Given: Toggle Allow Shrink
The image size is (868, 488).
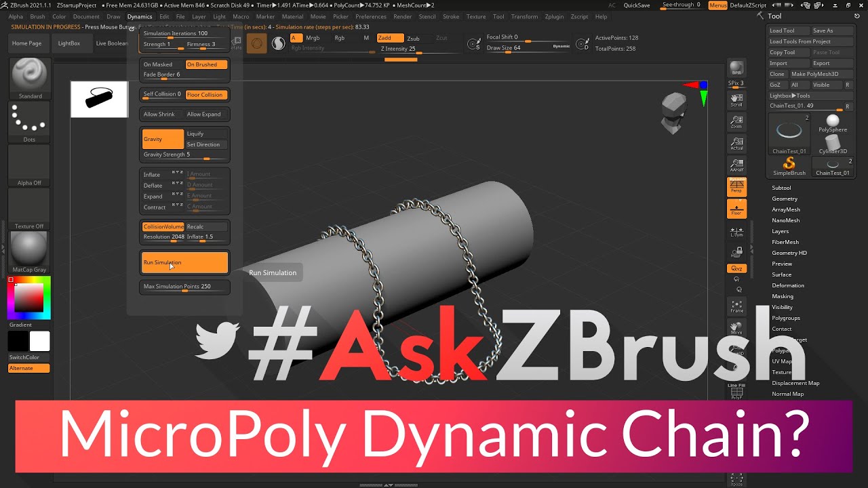Looking at the screenshot, I should click(x=162, y=115).
